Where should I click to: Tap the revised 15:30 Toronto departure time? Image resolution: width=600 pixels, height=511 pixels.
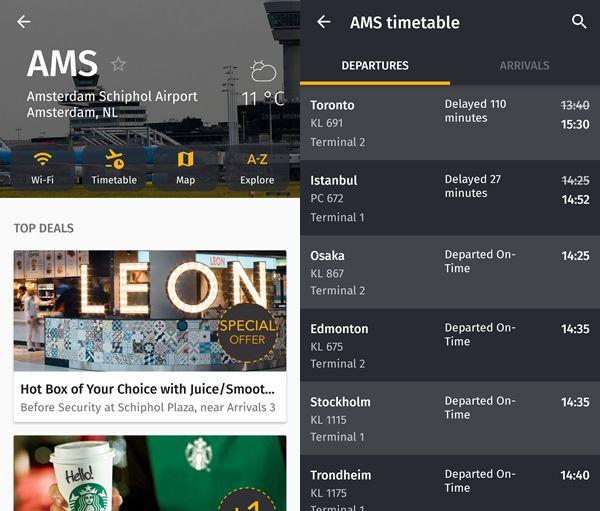point(575,124)
